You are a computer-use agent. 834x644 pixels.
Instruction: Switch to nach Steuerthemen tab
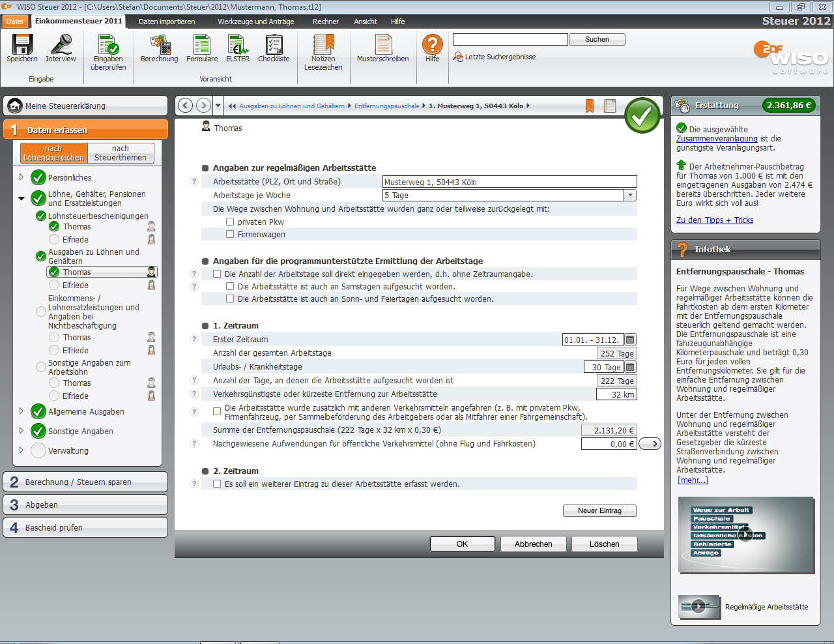pos(121,153)
